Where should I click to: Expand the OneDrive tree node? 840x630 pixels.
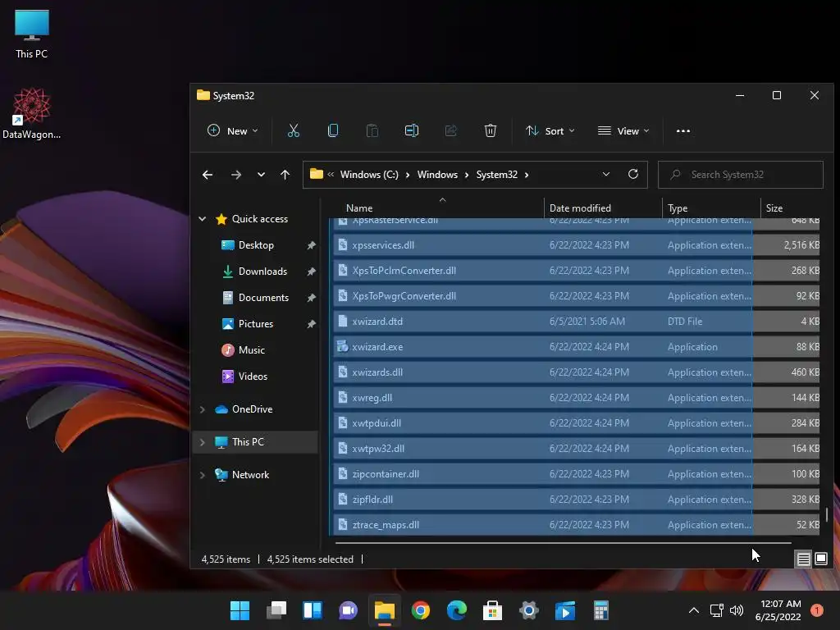(203, 409)
